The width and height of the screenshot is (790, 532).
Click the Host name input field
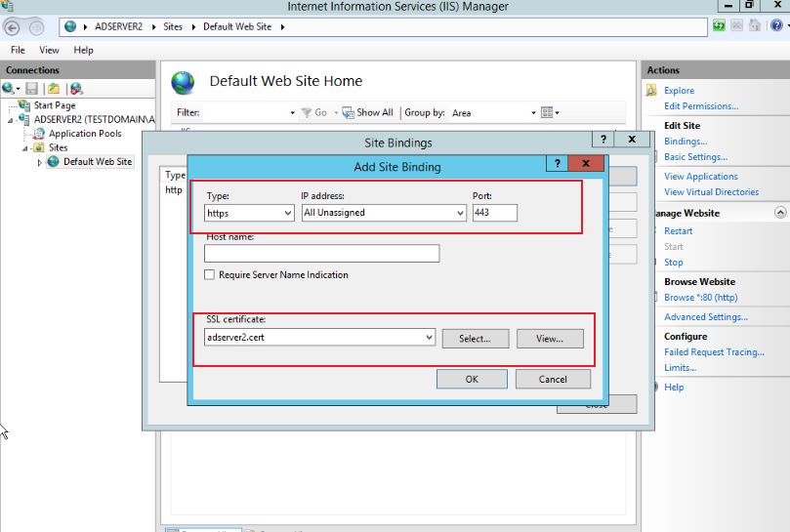pos(321,254)
